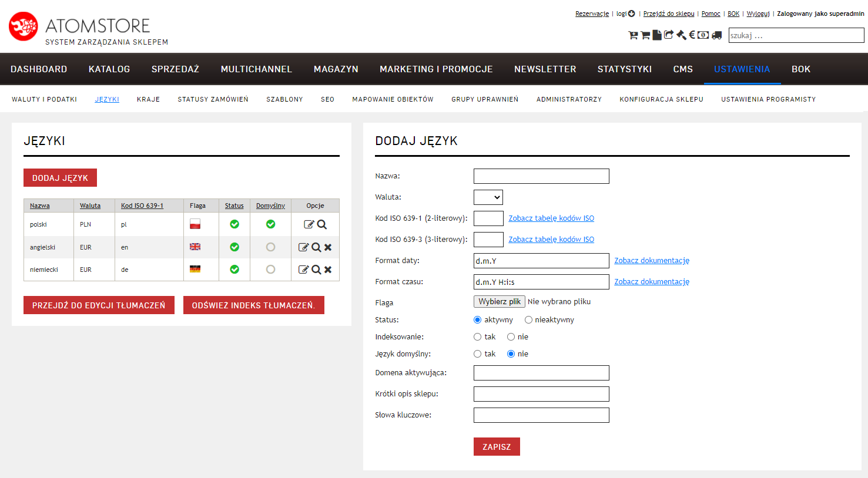Open the Waluta dropdown
Screen dimensions: 868x478
coord(488,197)
